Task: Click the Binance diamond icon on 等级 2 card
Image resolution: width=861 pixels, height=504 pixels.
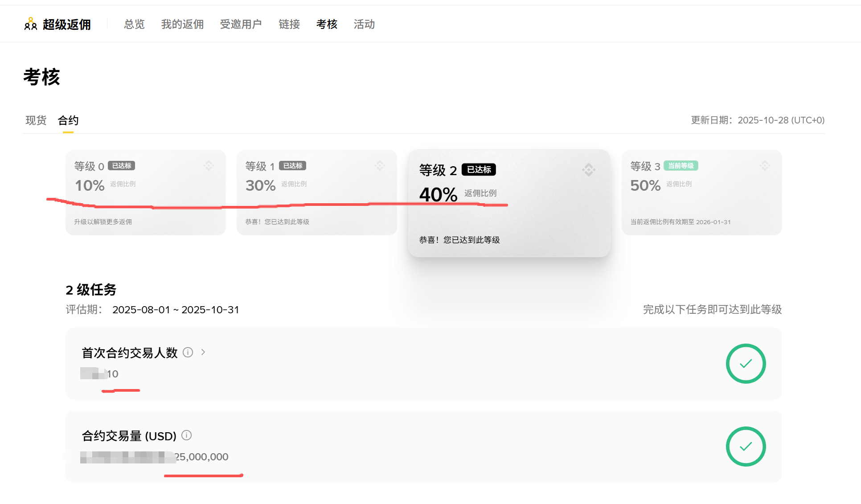Action: (x=588, y=170)
